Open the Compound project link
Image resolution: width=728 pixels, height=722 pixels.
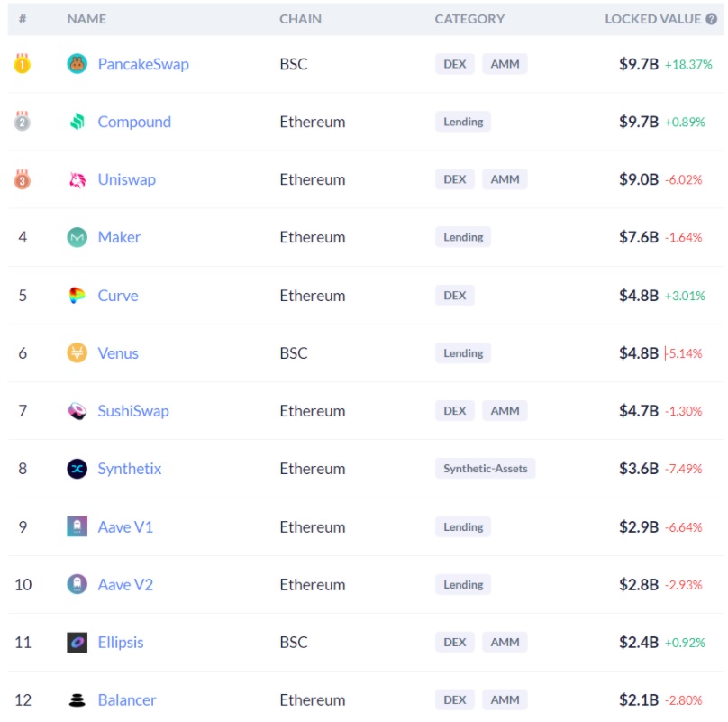[x=134, y=123]
